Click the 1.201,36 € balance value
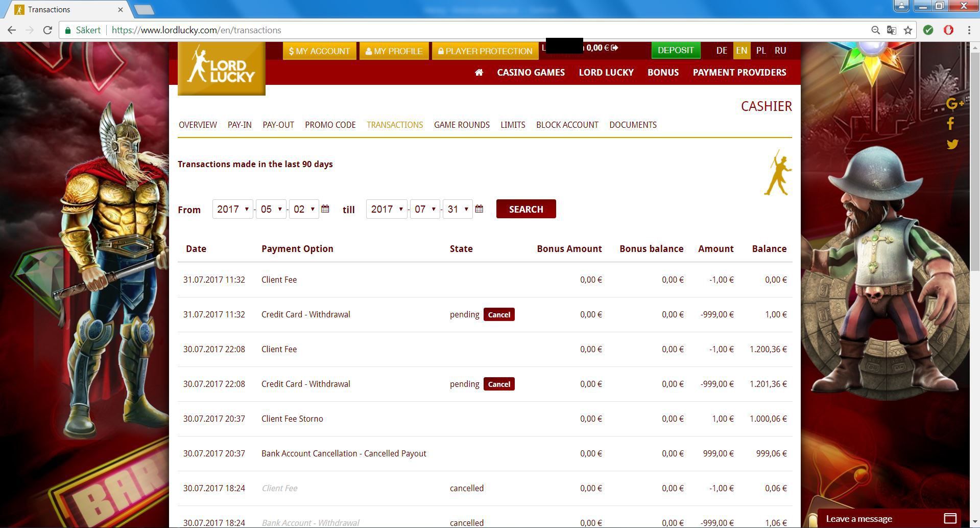980x528 pixels. pyautogui.click(x=768, y=384)
